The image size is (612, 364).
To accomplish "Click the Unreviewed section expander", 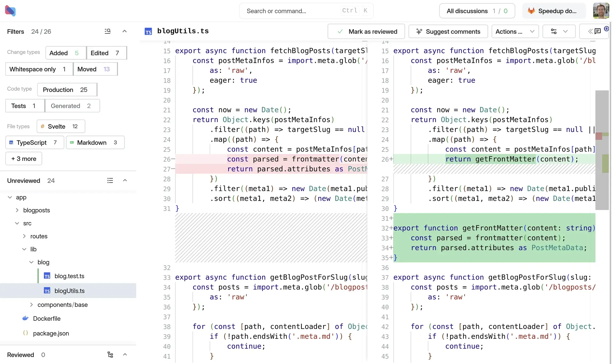I will 125,180.
